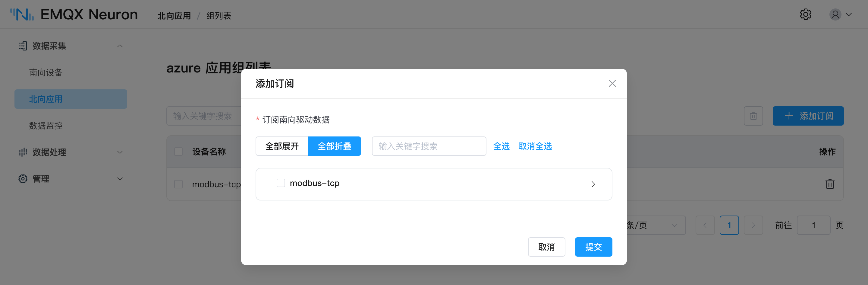The width and height of the screenshot is (868, 285).
Task: Click the 全选 link
Action: coord(501,146)
